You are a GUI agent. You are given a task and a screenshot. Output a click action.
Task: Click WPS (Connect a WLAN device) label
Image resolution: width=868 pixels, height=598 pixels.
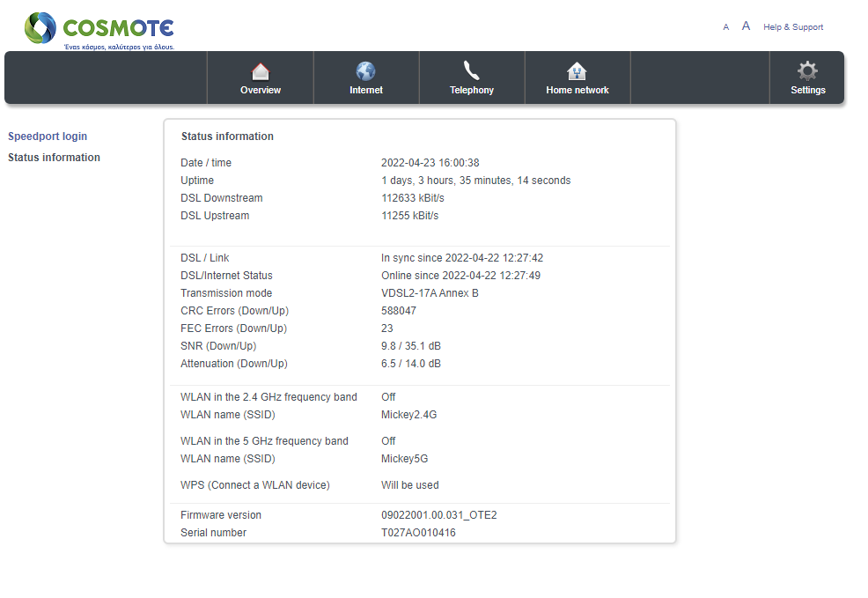(x=255, y=485)
